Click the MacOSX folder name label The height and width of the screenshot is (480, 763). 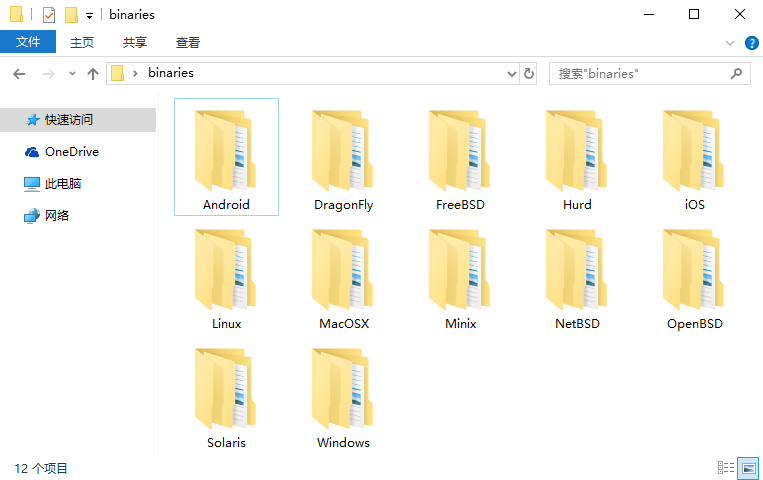(x=344, y=324)
